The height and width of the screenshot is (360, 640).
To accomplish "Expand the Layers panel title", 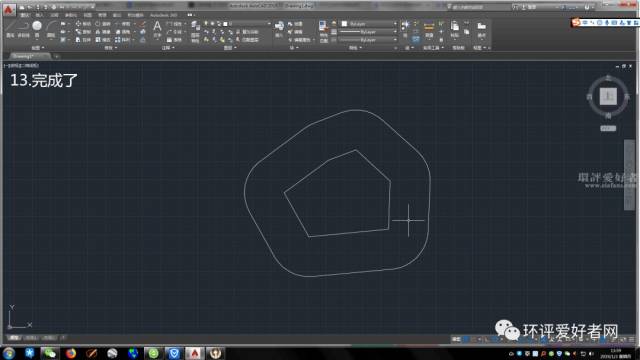I will pos(229,48).
